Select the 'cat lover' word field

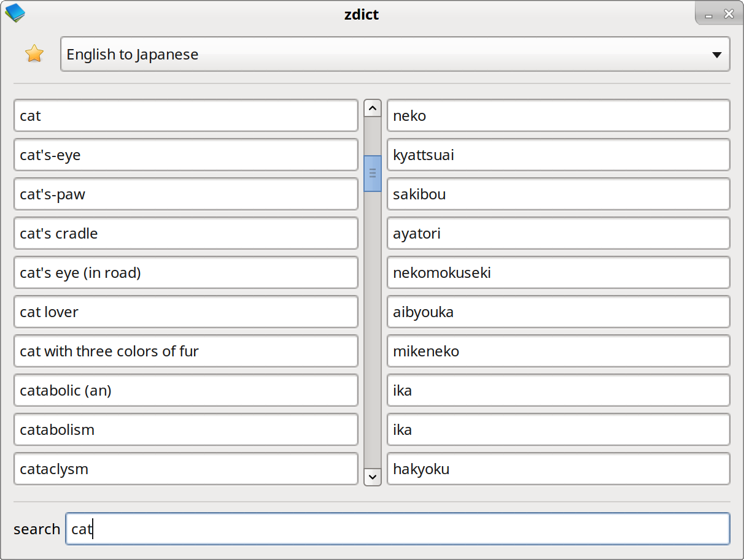185,312
